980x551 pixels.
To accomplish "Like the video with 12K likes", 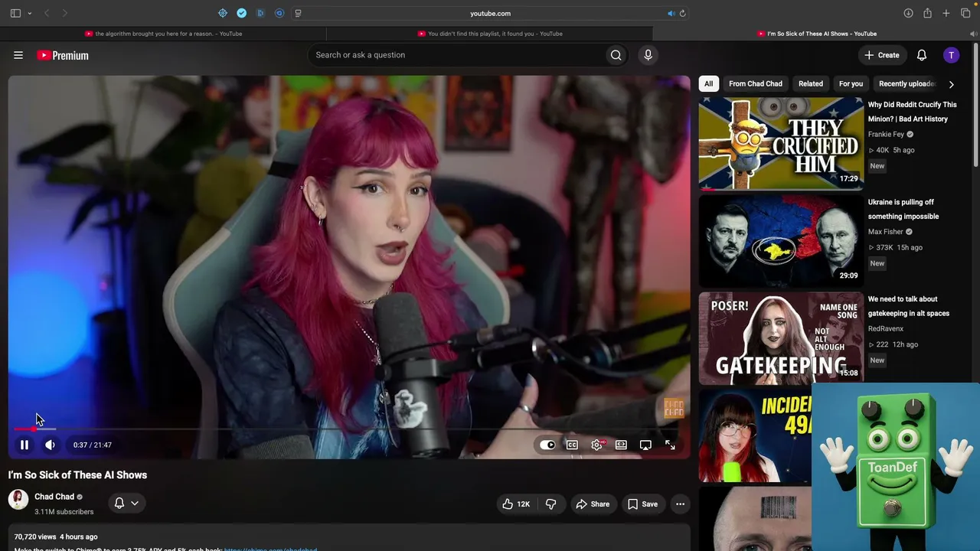I will (517, 504).
